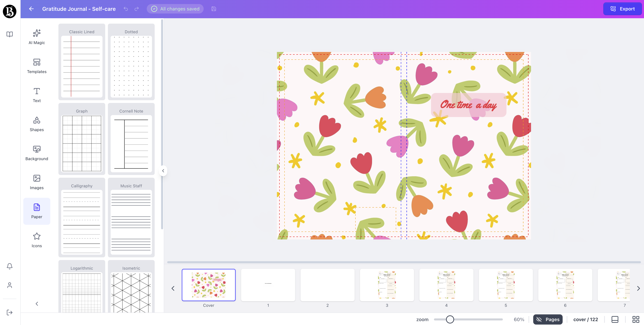Select the Shapes panel icon

pyautogui.click(x=36, y=124)
